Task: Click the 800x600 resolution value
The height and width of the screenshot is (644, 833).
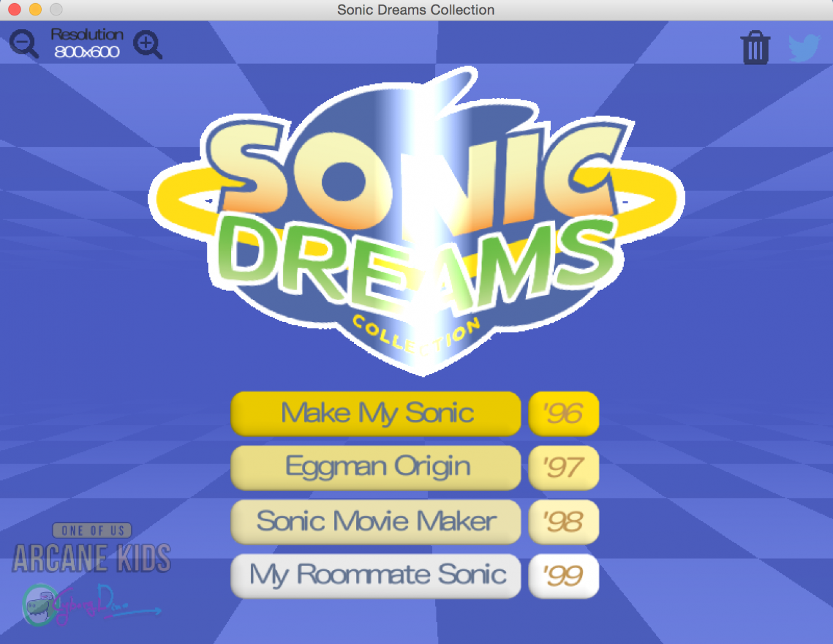Action: pyautogui.click(x=87, y=52)
